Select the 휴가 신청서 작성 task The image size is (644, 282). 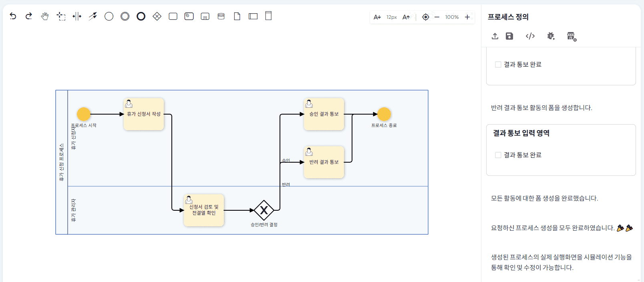pyautogui.click(x=144, y=114)
